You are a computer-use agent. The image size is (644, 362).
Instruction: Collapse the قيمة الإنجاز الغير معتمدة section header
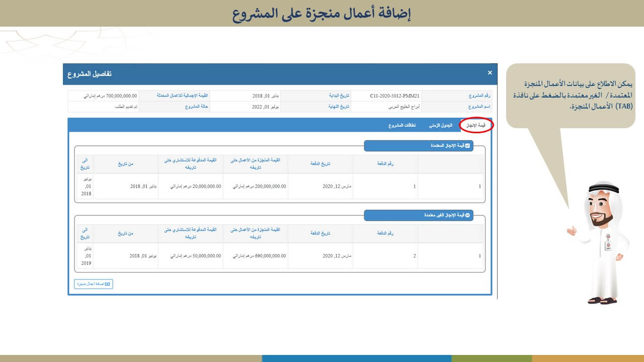(418, 215)
